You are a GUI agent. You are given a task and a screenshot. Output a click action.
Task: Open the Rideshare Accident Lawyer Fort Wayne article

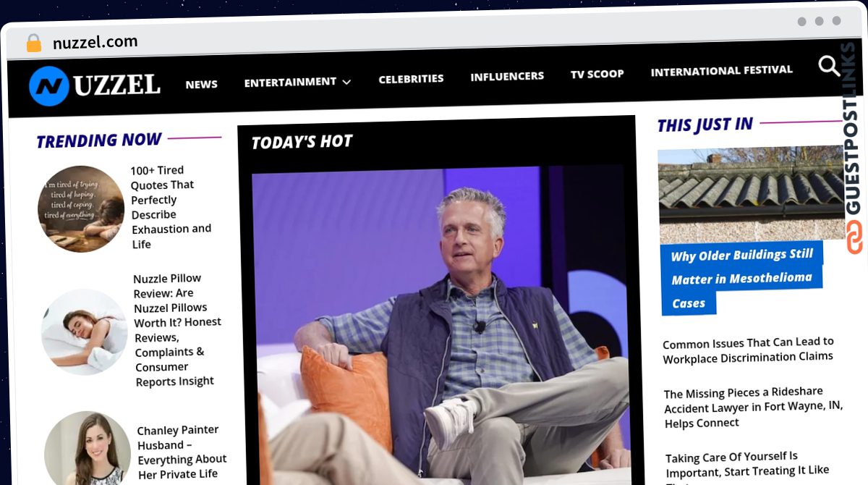753,408
